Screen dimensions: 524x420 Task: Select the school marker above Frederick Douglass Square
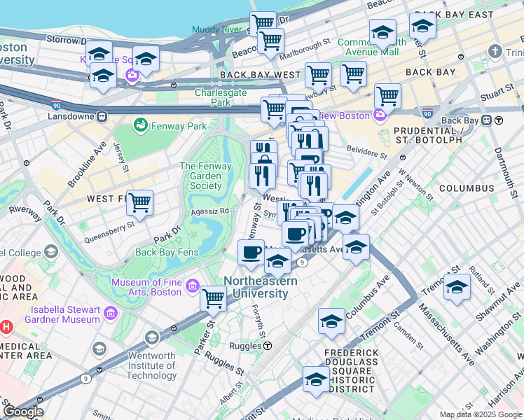[x=331, y=323]
